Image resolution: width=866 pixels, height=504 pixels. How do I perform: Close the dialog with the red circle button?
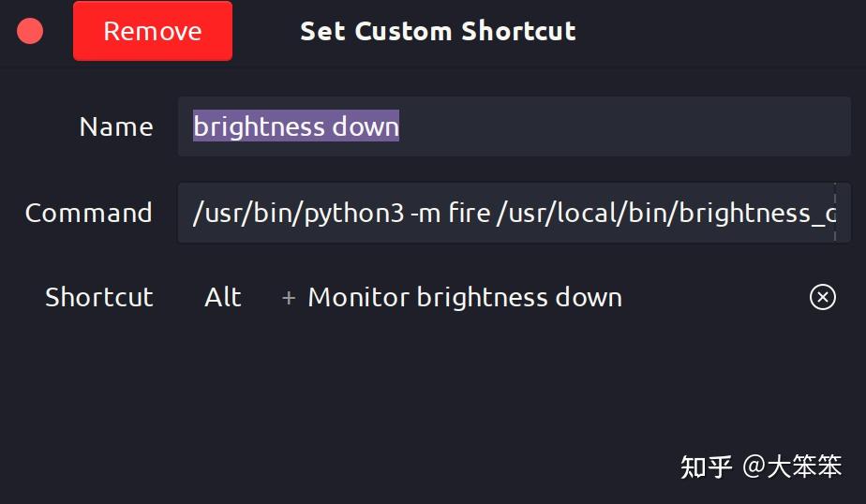click(x=30, y=31)
